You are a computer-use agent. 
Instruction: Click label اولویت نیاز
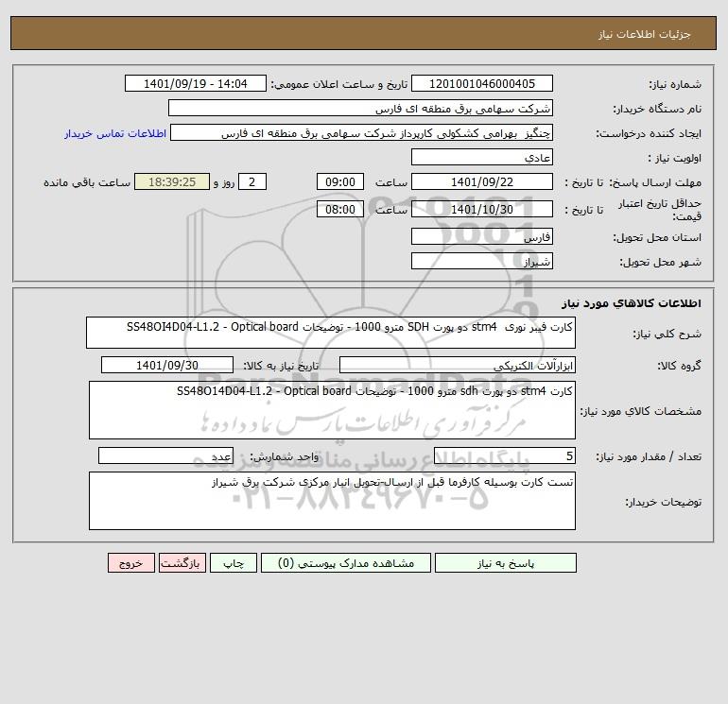coord(675,158)
